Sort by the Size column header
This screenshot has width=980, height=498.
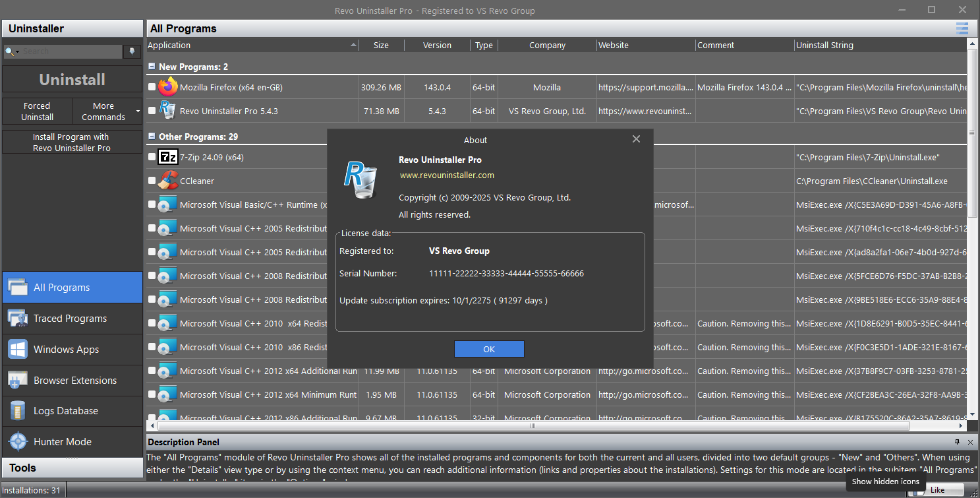pos(381,46)
